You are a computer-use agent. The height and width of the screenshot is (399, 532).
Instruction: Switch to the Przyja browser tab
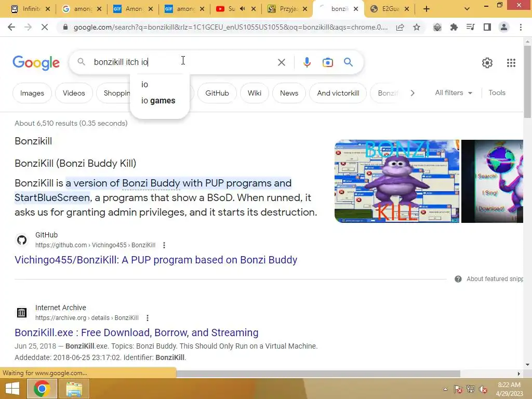(287, 9)
